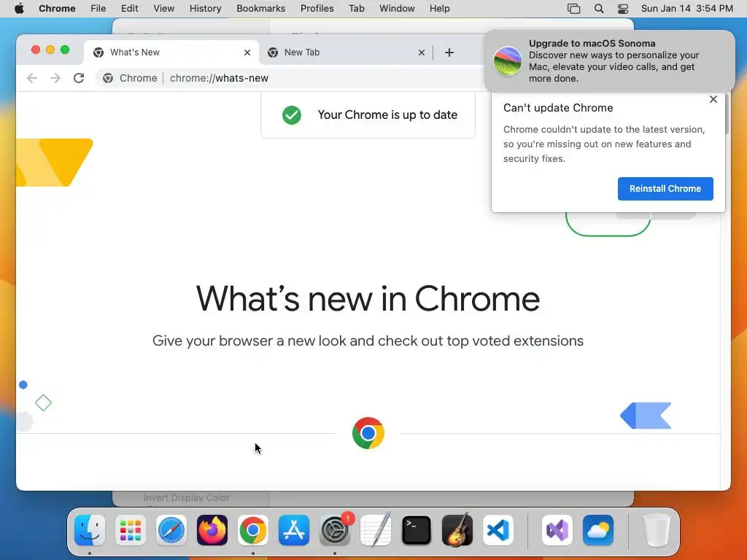Screen dimensions: 747x560
Task: Click the Give your browser a new look subtitle
Action: pos(368,341)
